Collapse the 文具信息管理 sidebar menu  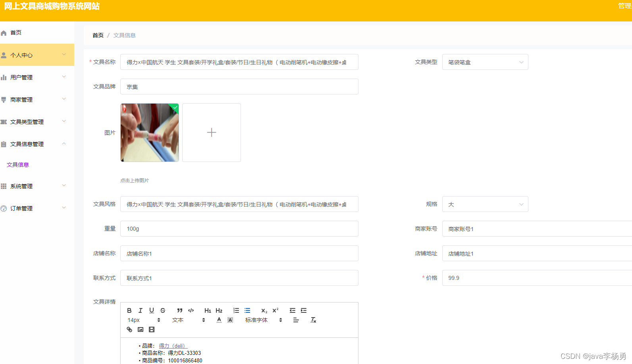tap(37, 144)
